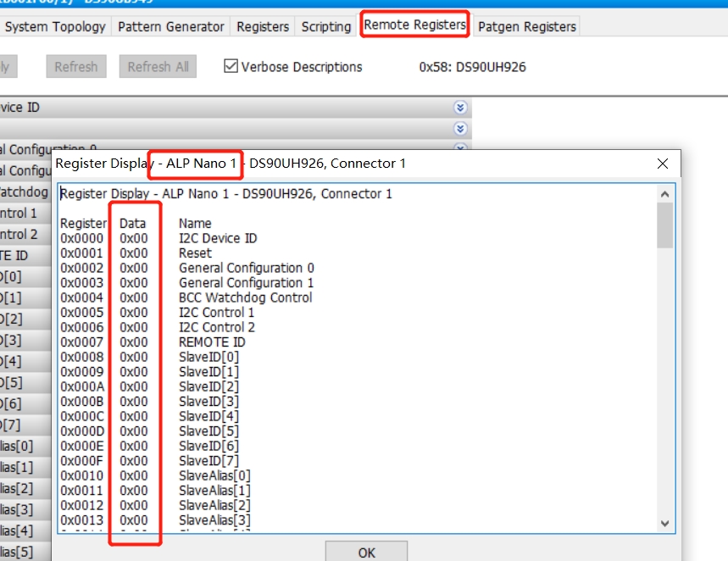Click the Refresh button
The width and height of the screenshot is (728, 561).
point(75,66)
